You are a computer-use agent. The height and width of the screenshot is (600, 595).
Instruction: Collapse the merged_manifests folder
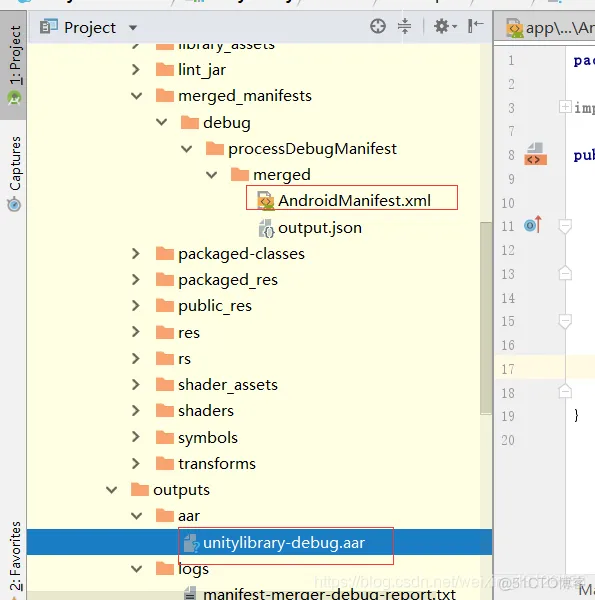[136, 96]
